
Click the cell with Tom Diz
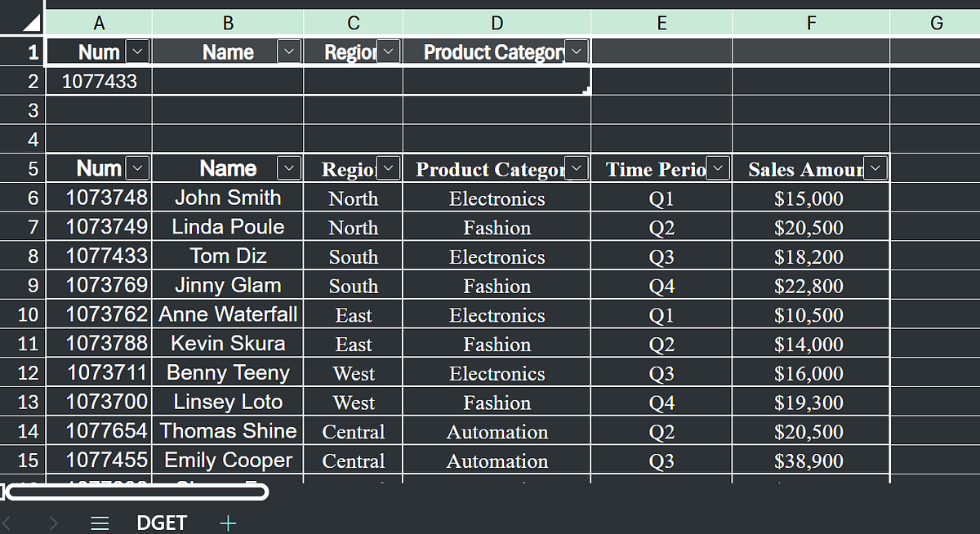(x=228, y=256)
